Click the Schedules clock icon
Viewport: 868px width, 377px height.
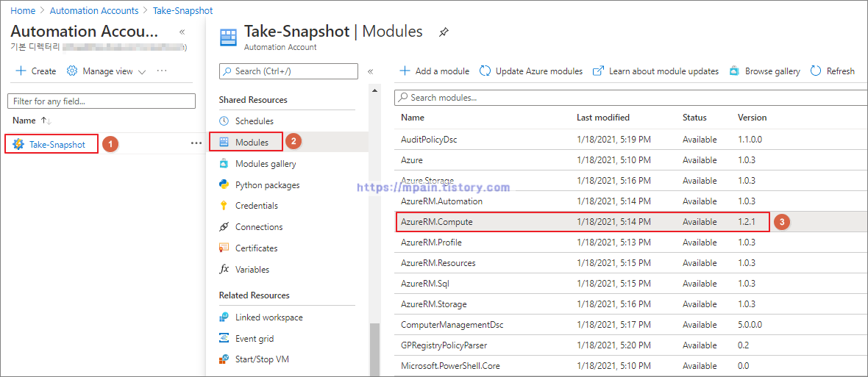click(x=224, y=121)
